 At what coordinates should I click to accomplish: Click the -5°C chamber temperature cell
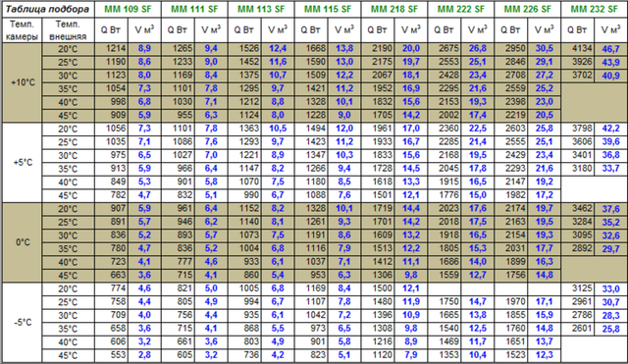point(23,323)
